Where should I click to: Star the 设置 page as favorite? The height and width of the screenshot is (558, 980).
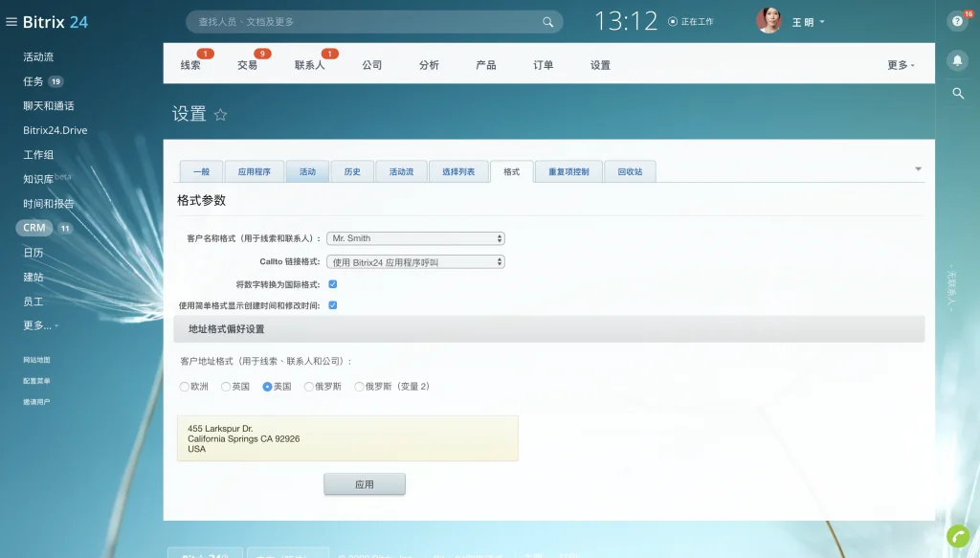(221, 114)
